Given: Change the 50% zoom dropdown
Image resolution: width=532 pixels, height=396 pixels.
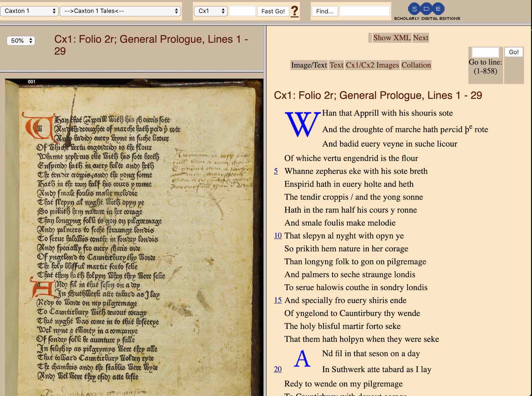Looking at the screenshot, I should click(21, 41).
